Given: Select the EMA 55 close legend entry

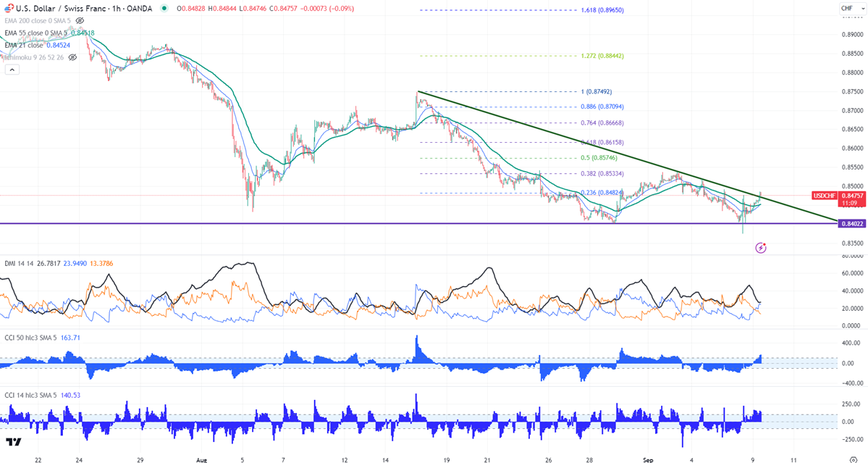Looking at the screenshot, I should click(x=35, y=33).
